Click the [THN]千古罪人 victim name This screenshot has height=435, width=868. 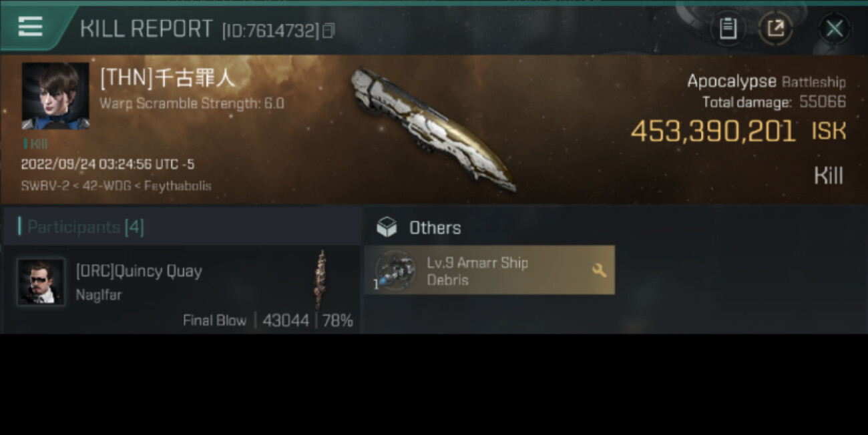168,78
